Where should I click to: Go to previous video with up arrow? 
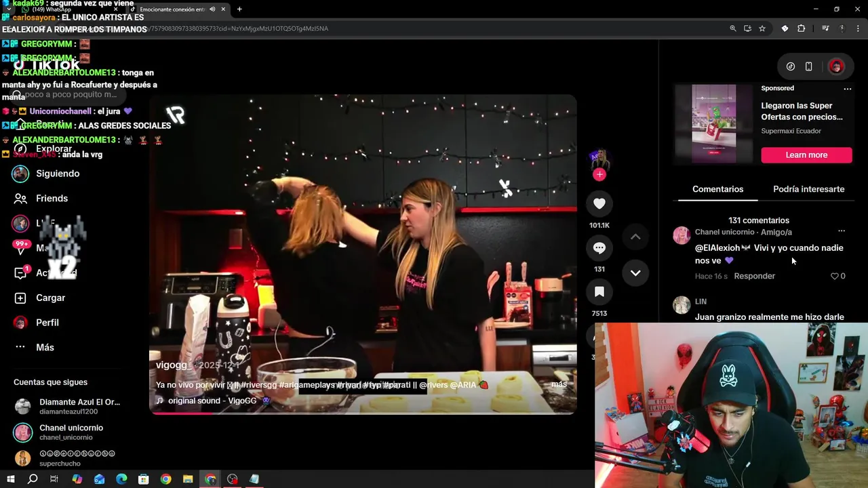pos(635,237)
